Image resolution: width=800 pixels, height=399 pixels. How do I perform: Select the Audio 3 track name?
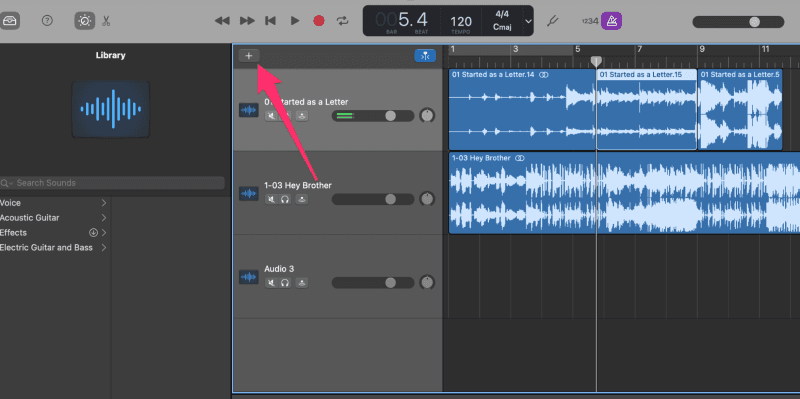click(x=279, y=269)
